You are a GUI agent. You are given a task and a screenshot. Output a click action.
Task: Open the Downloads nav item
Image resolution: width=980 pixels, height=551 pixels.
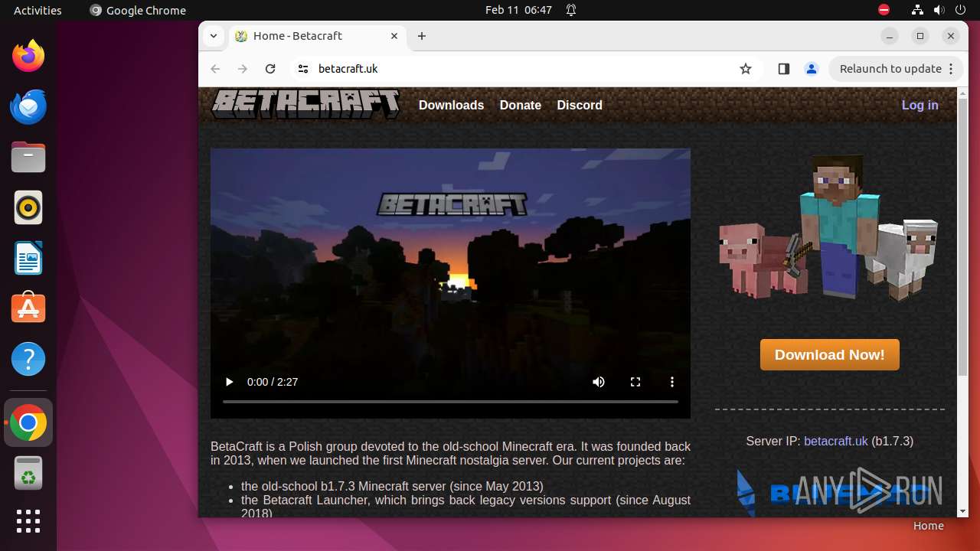point(451,105)
